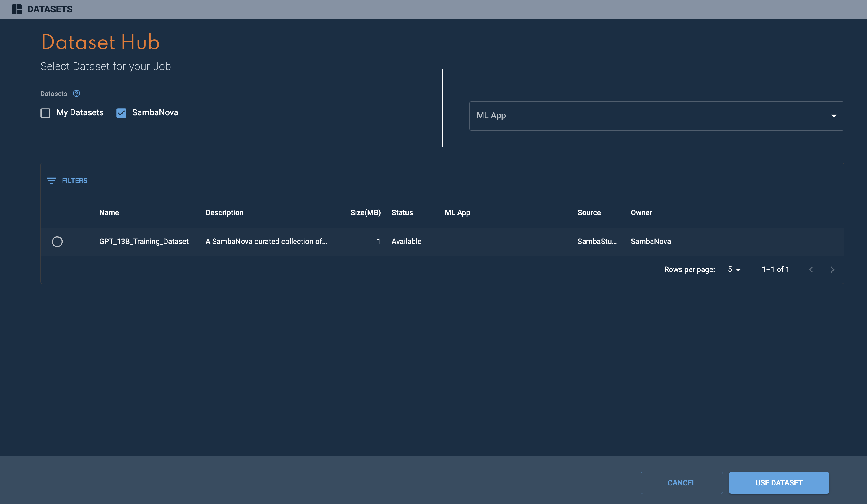Viewport: 867px width, 504px height.
Task: Go to previous page chevron
Action: coord(811,269)
